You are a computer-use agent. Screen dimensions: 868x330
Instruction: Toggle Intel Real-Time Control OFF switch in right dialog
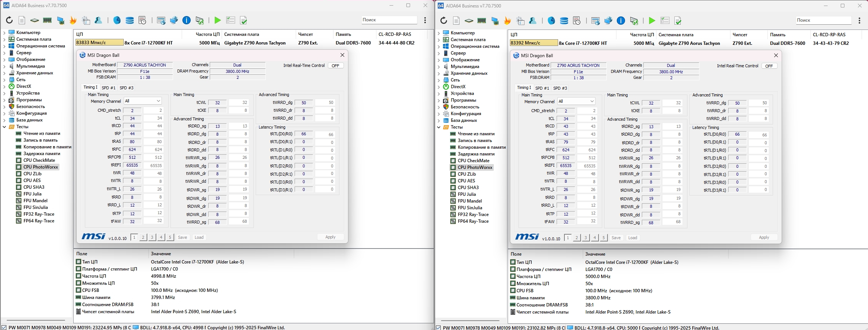[769, 66]
